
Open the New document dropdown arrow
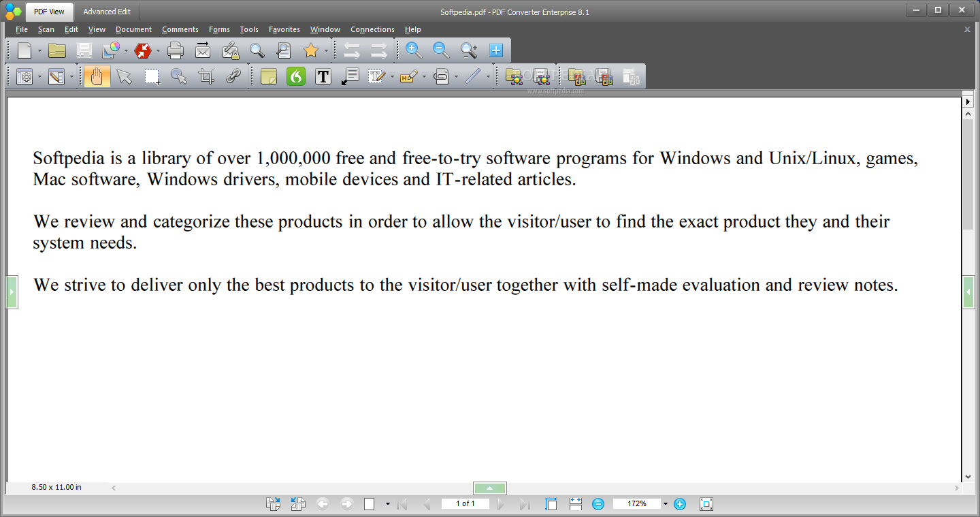pyautogui.click(x=39, y=50)
